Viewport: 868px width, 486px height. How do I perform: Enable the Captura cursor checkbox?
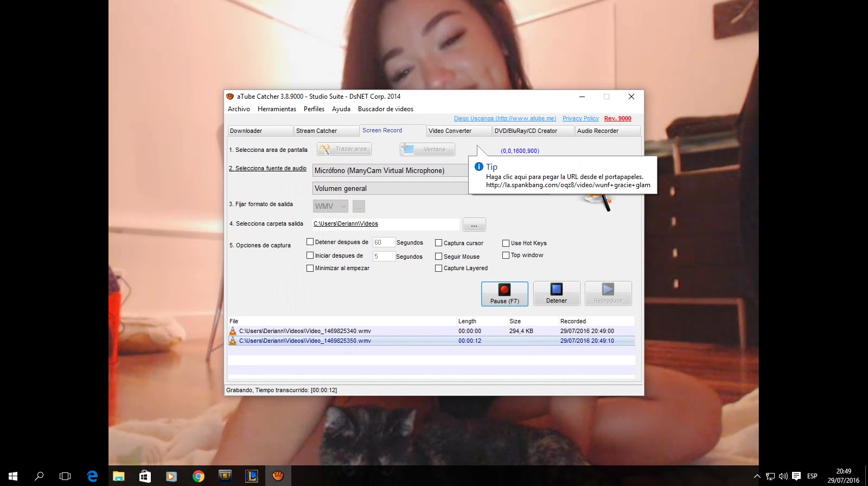coord(439,243)
